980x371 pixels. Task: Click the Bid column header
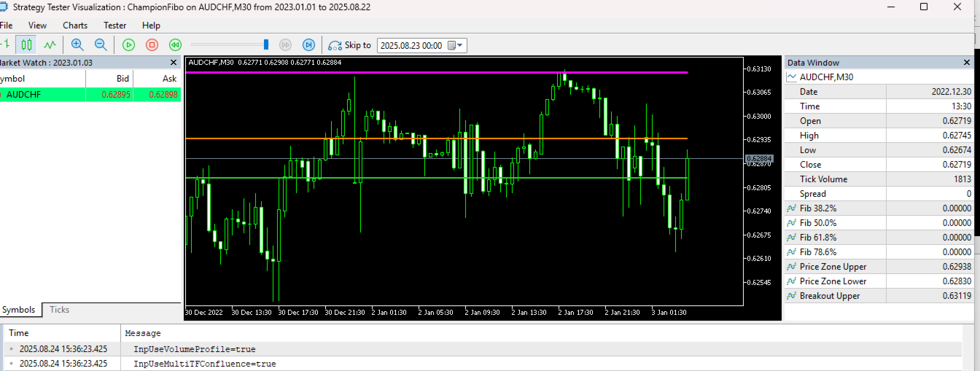click(109, 78)
